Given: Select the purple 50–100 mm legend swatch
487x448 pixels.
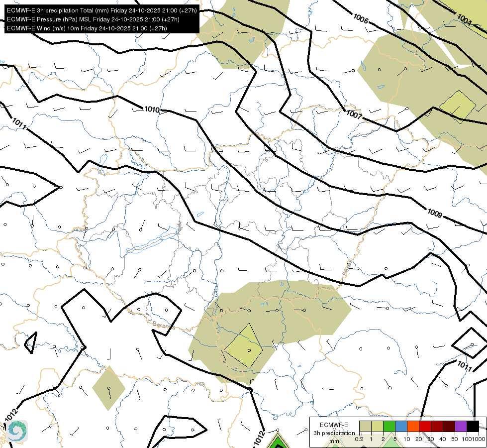Looking at the screenshot, I should pos(461,427).
